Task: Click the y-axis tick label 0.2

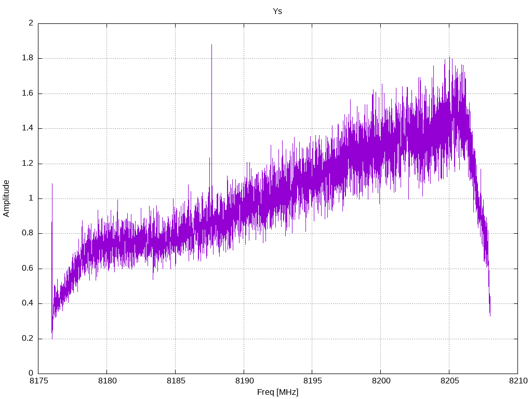Action: [28, 339]
